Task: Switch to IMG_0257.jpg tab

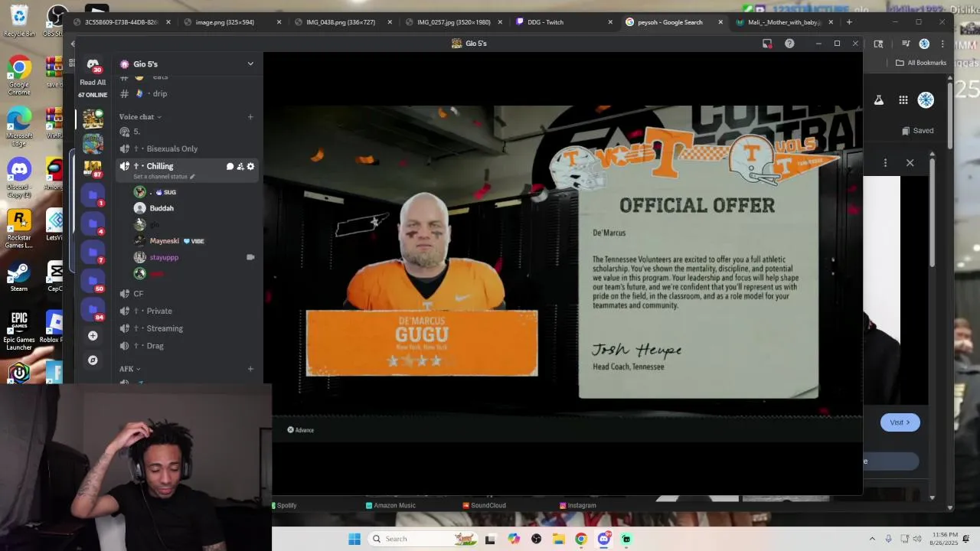Action: click(454, 22)
